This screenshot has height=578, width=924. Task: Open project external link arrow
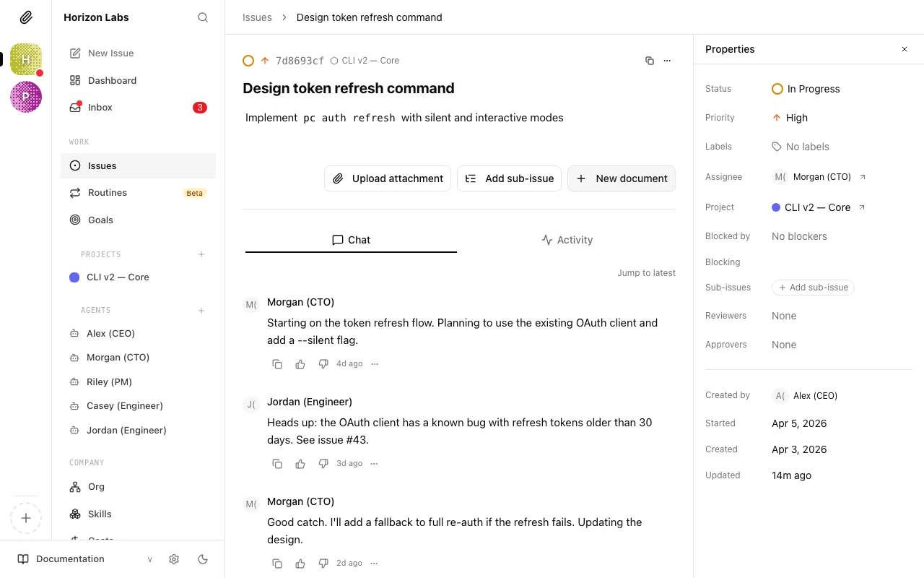[x=861, y=207]
